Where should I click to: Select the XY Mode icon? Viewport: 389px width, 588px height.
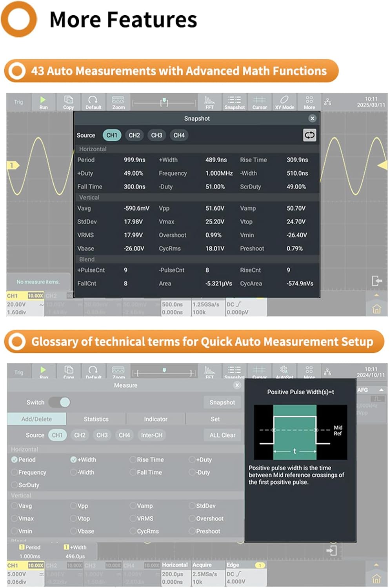[x=284, y=102]
